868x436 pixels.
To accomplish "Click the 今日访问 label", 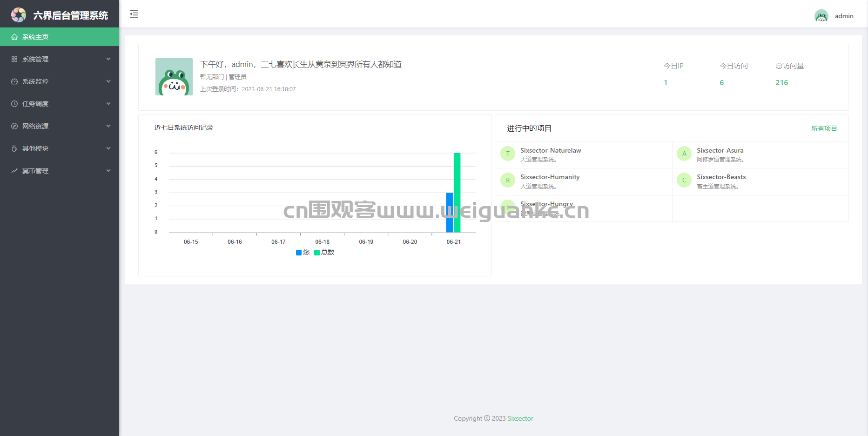I will 734,66.
